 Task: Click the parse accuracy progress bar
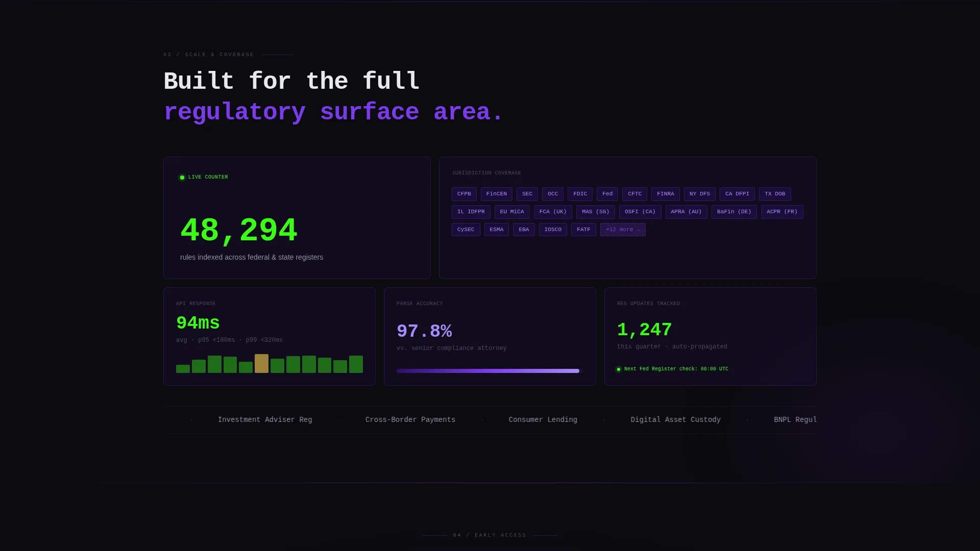[490, 371]
